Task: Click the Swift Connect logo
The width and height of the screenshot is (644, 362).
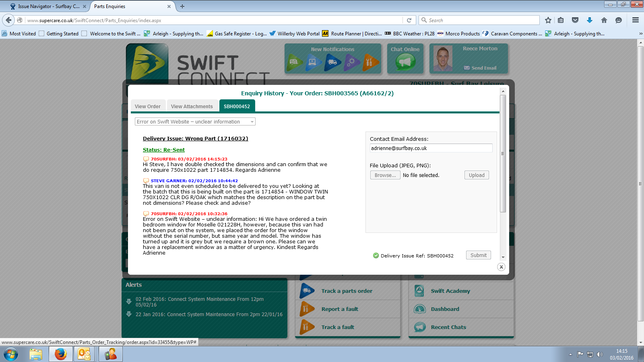Action: point(147,63)
